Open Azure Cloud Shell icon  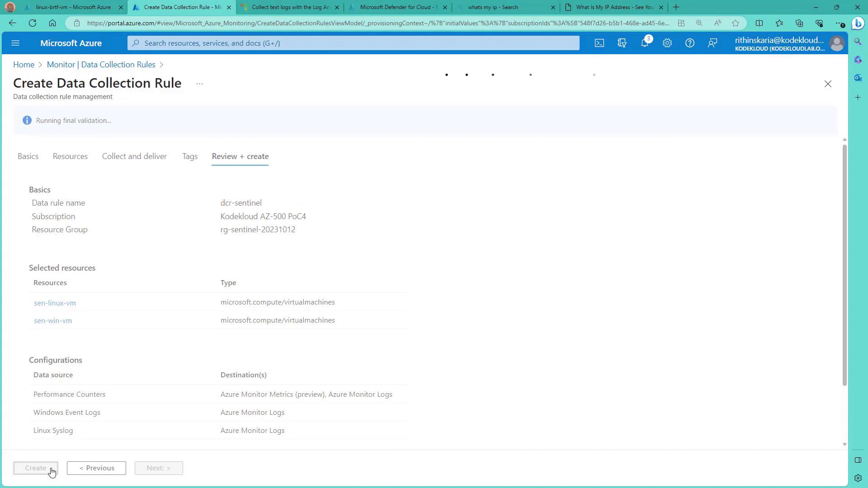(x=599, y=43)
